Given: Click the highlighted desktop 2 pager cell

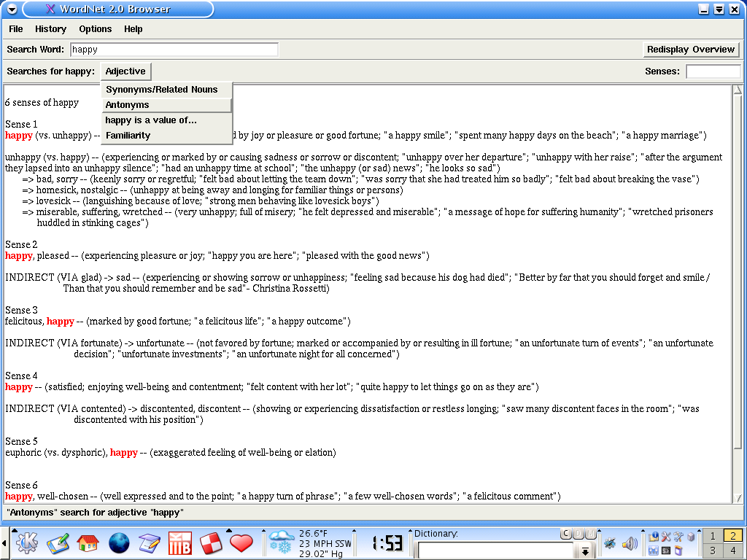Looking at the screenshot, I should (x=732, y=536).
